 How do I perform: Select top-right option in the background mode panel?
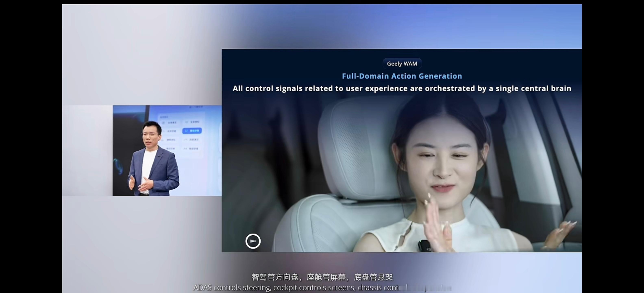tap(192, 122)
